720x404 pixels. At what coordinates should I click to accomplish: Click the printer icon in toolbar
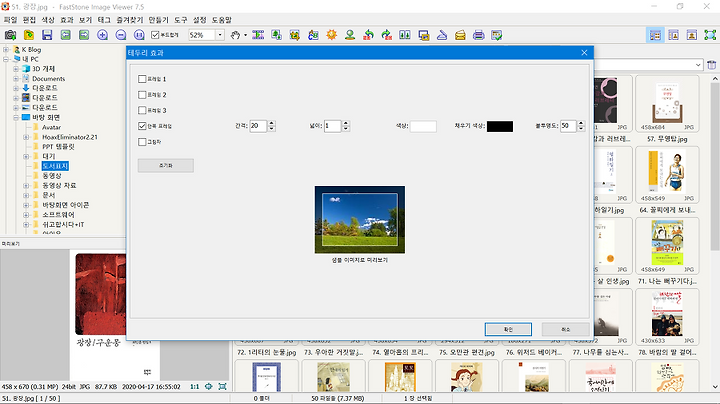[x=478, y=35]
